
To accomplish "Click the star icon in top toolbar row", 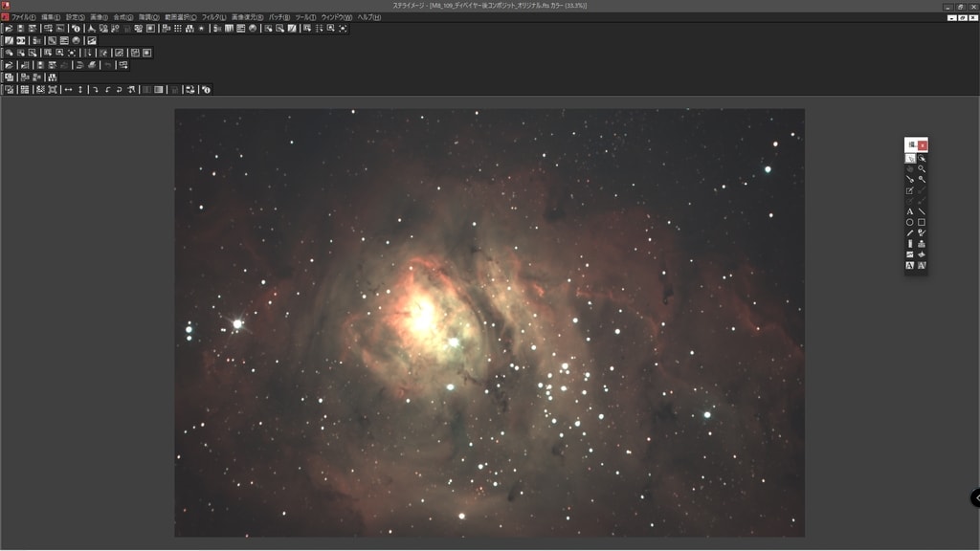I will pyautogui.click(x=201, y=29).
